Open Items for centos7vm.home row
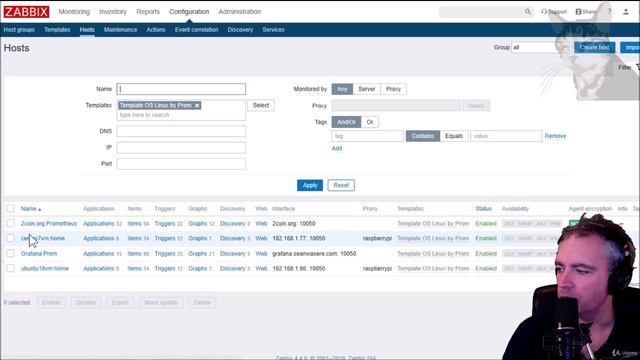The height and width of the screenshot is (360, 640). (134, 238)
